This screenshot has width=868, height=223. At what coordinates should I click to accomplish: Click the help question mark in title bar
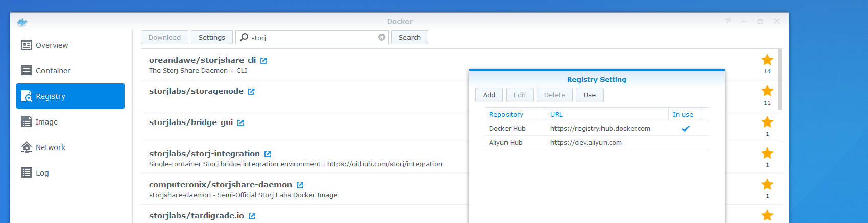pos(728,21)
